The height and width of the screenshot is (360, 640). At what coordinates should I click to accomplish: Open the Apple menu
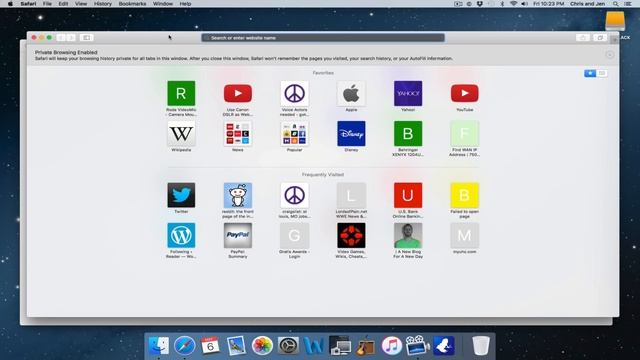pyautogui.click(x=10, y=4)
